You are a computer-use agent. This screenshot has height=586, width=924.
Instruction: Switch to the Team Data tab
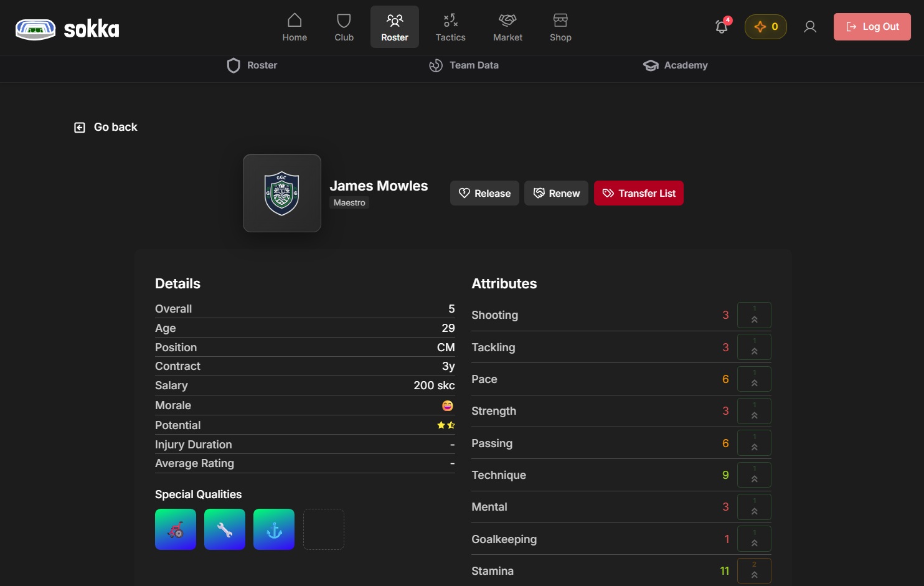(464, 65)
